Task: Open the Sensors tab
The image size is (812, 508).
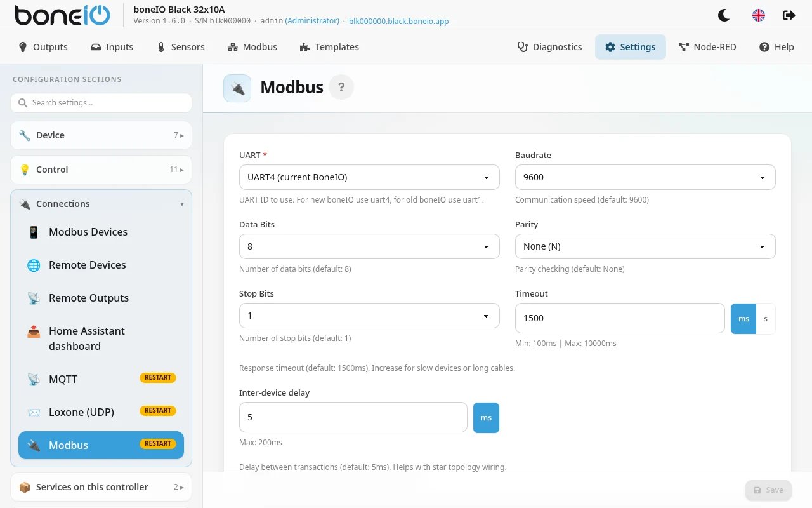Action: tap(181, 47)
